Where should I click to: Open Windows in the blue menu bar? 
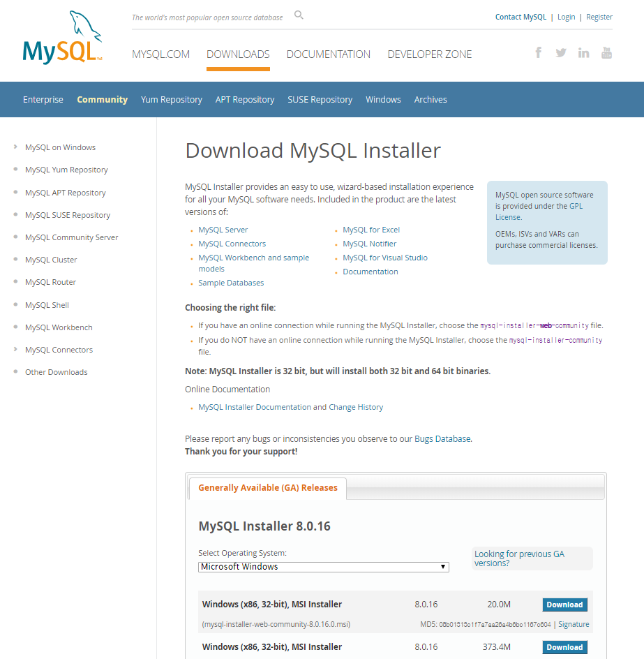point(383,100)
